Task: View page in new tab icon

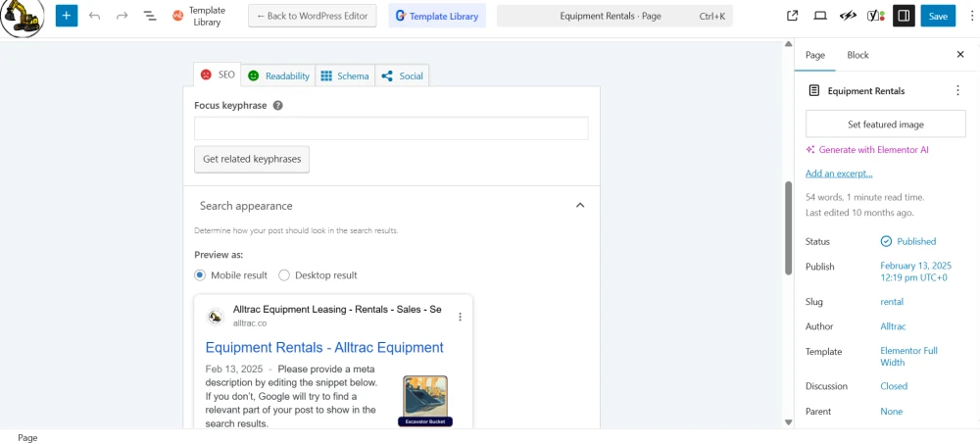Action: click(x=792, y=16)
